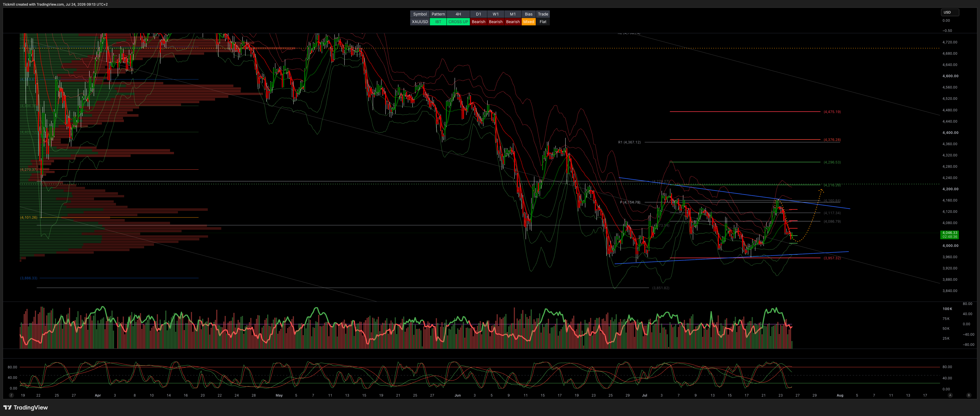Click the IBT pattern cell
Image resolution: width=980 pixels, height=416 pixels.
[438, 22]
